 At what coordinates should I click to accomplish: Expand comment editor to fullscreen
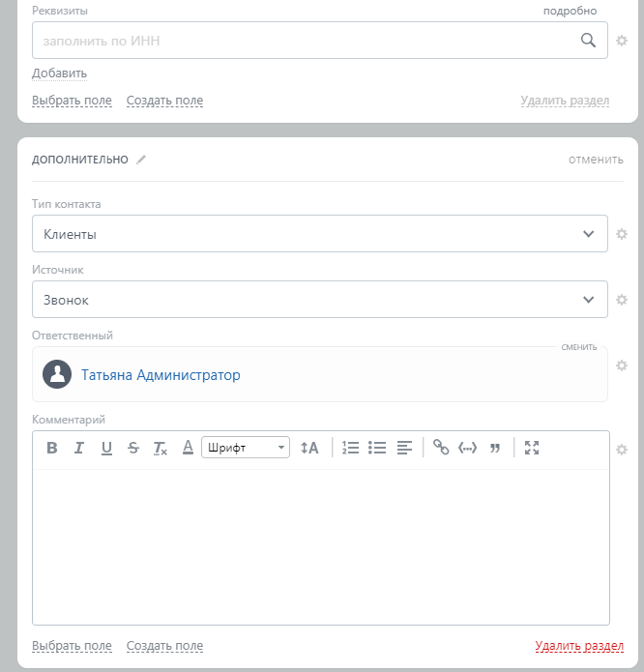pos(531,448)
